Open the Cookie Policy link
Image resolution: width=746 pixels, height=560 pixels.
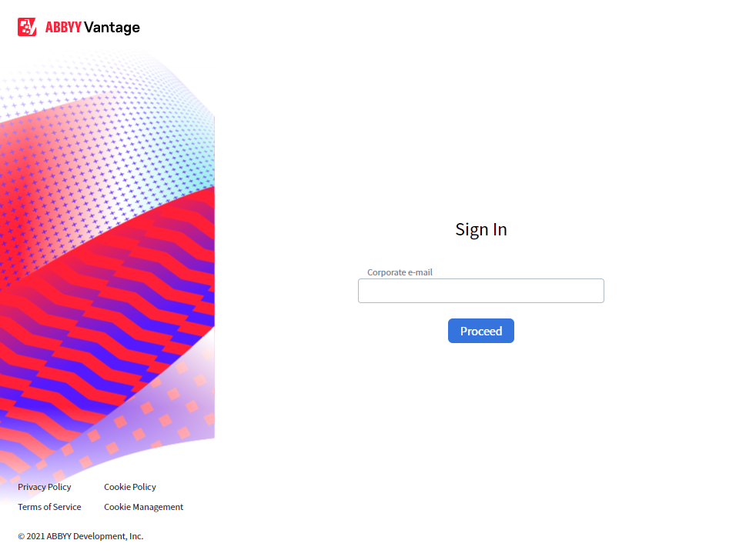[130, 487]
